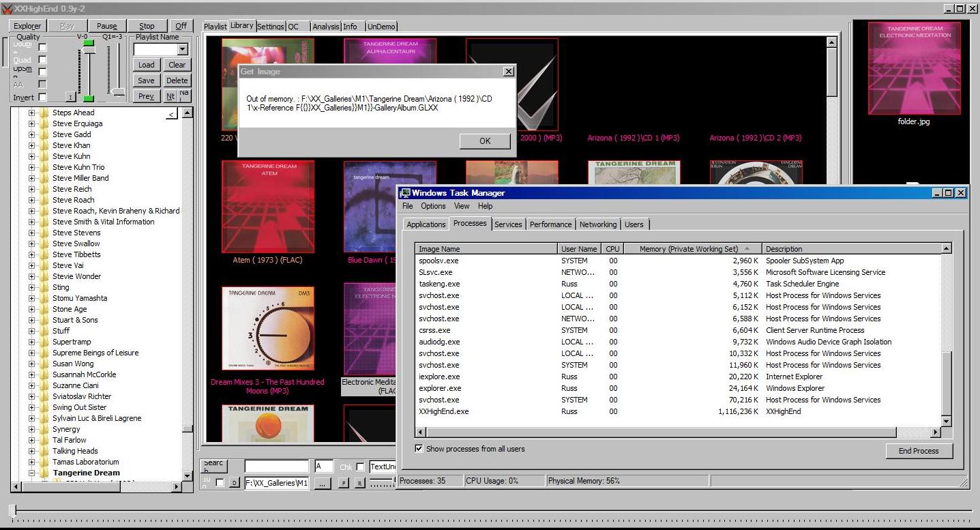Open the Task Manager View menu
This screenshot has width=980, height=530.
pyautogui.click(x=462, y=206)
